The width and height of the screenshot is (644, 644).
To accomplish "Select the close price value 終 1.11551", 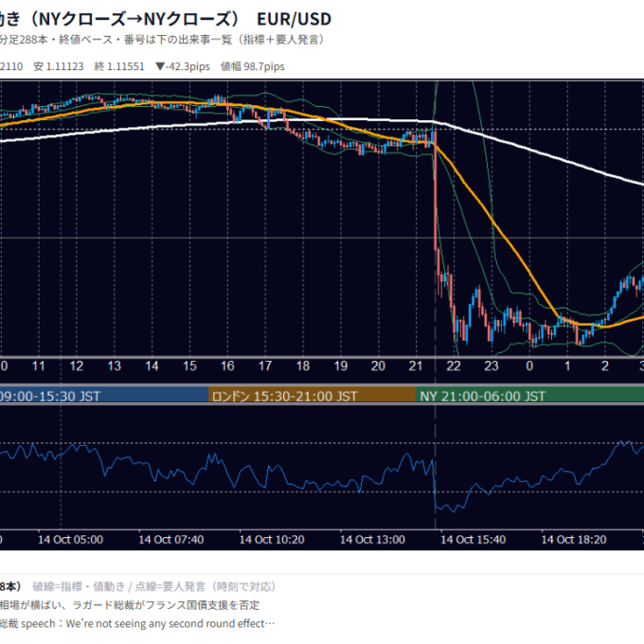I will point(119,66).
